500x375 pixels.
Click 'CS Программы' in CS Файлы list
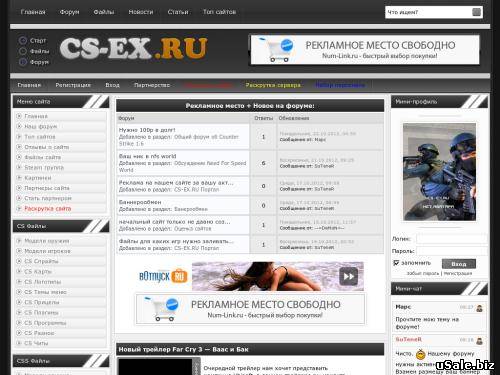45,323
